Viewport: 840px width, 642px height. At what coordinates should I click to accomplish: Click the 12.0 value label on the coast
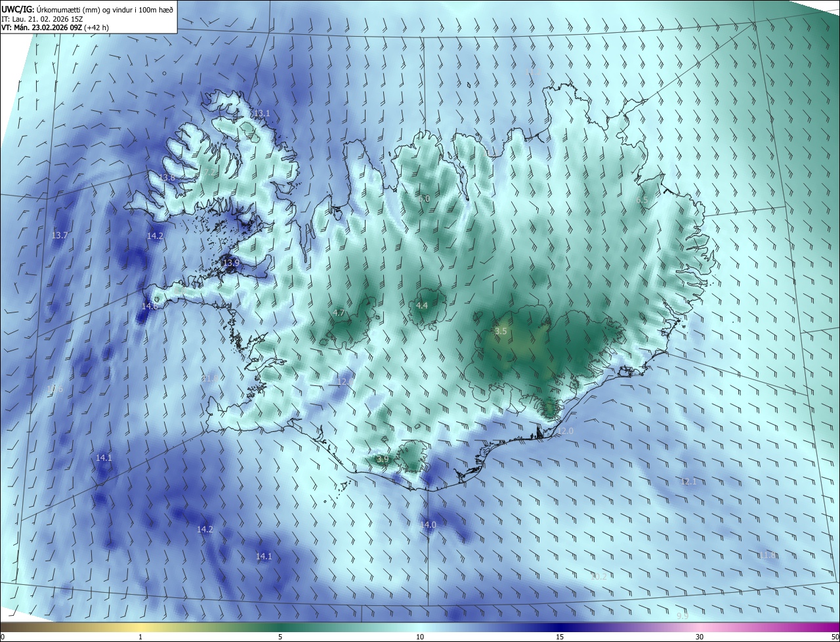pos(566,431)
